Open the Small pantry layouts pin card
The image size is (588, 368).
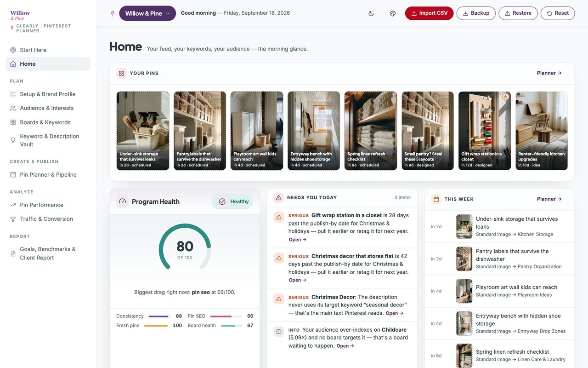428,131
